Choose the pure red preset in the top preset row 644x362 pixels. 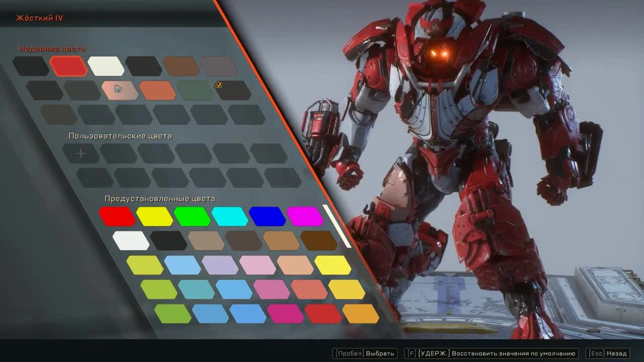coord(117,216)
